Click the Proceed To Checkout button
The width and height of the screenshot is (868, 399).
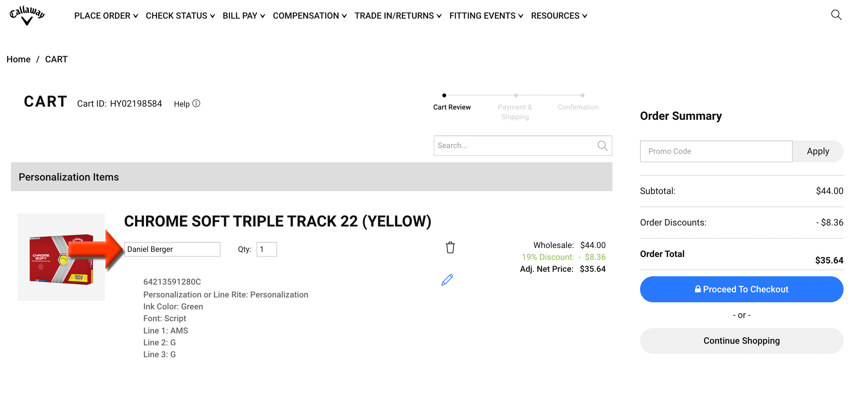[741, 289]
